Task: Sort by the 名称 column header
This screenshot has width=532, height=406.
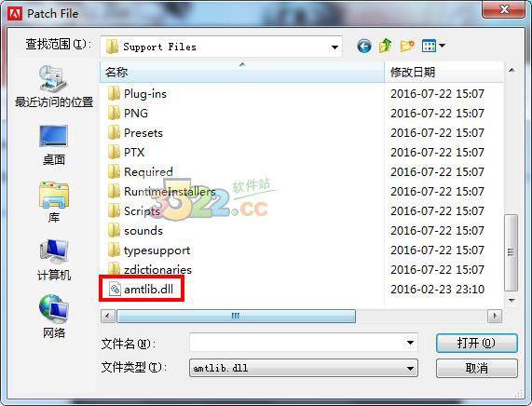Action: pos(242,72)
